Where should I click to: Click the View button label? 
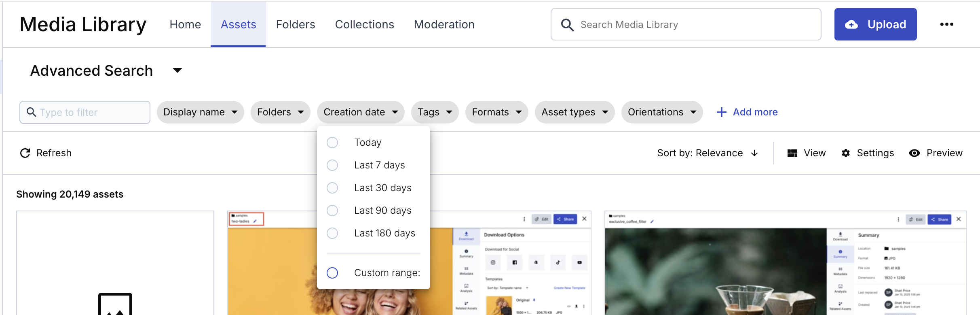tap(815, 153)
